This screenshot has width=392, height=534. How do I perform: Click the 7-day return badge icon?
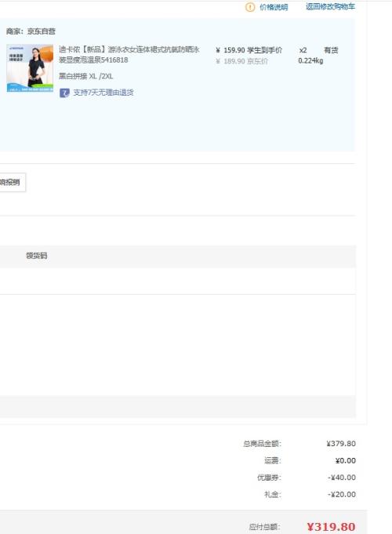64,93
